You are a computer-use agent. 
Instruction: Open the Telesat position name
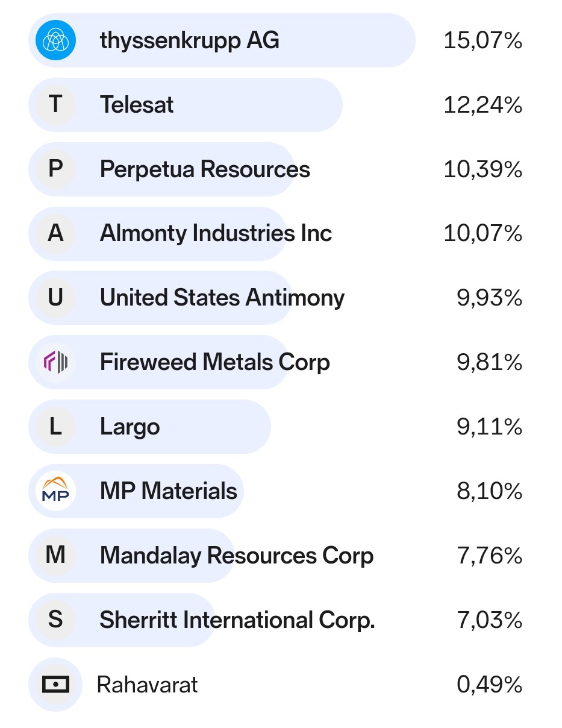[x=137, y=105]
